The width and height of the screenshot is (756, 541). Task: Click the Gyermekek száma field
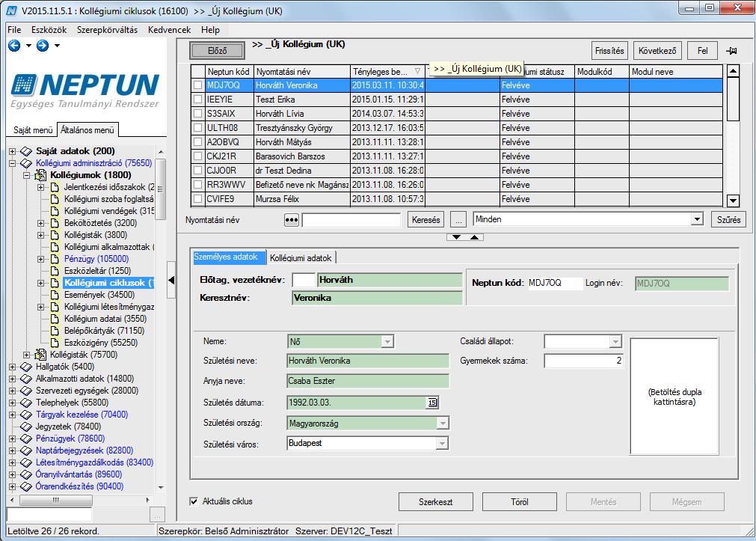[x=583, y=361]
